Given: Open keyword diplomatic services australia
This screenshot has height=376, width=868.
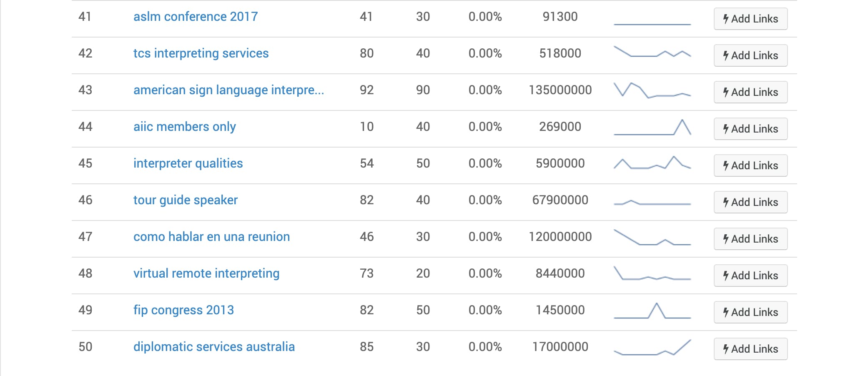Looking at the screenshot, I should tap(214, 347).
